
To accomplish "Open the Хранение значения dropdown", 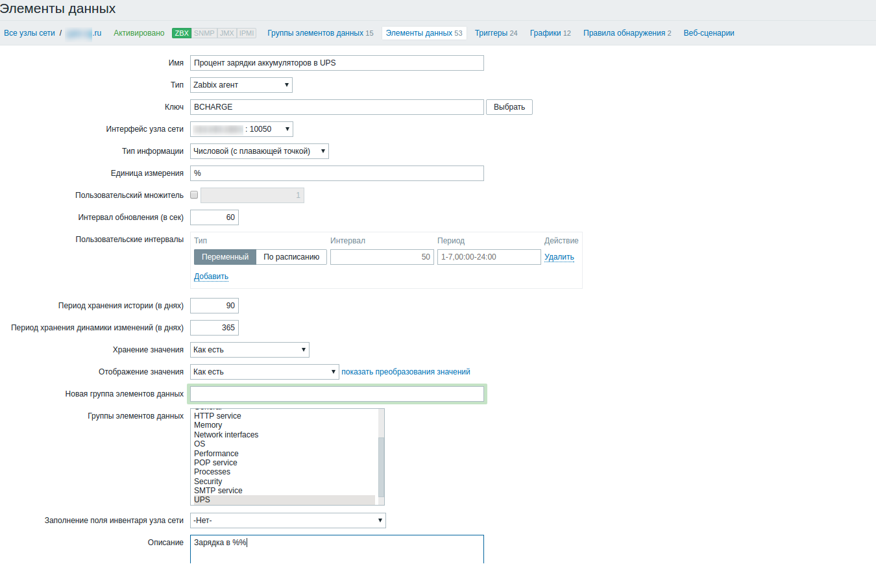I will 249,349.
